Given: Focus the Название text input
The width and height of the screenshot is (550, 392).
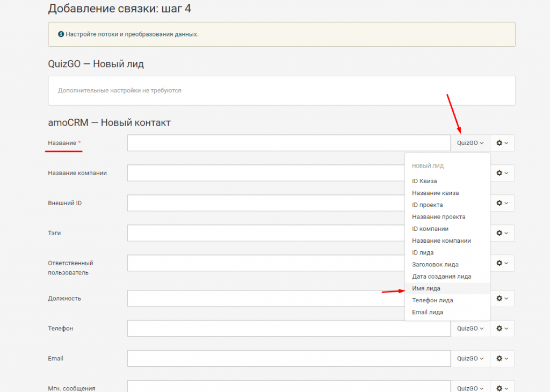Looking at the screenshot, I should point(288,143).
